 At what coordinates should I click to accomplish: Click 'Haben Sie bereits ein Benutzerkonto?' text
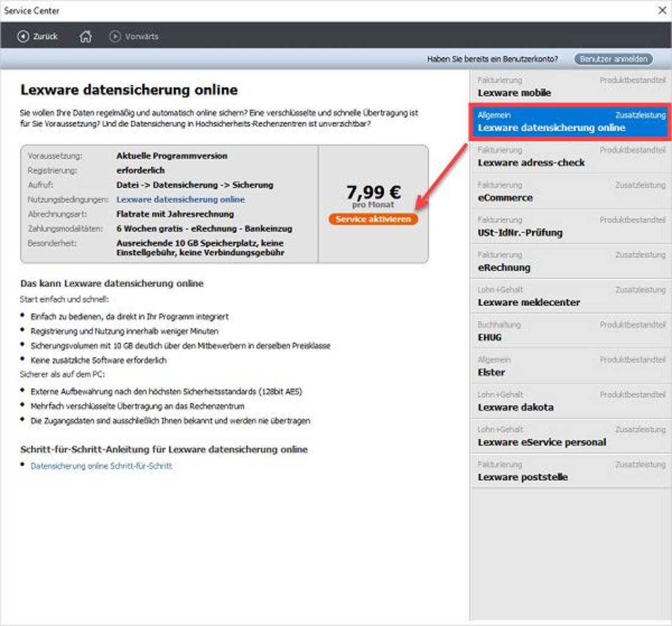(492, 59)
